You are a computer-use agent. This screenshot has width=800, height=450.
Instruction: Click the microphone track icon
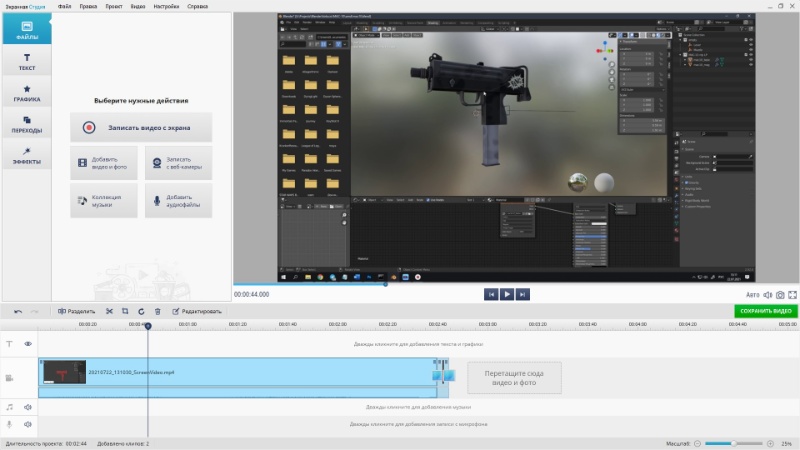point(9,424)
